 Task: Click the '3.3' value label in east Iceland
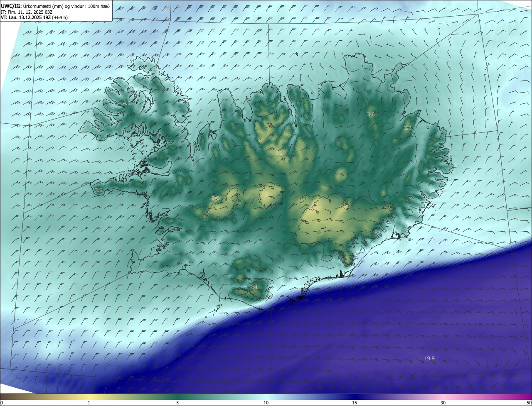(x=408, y=128)
